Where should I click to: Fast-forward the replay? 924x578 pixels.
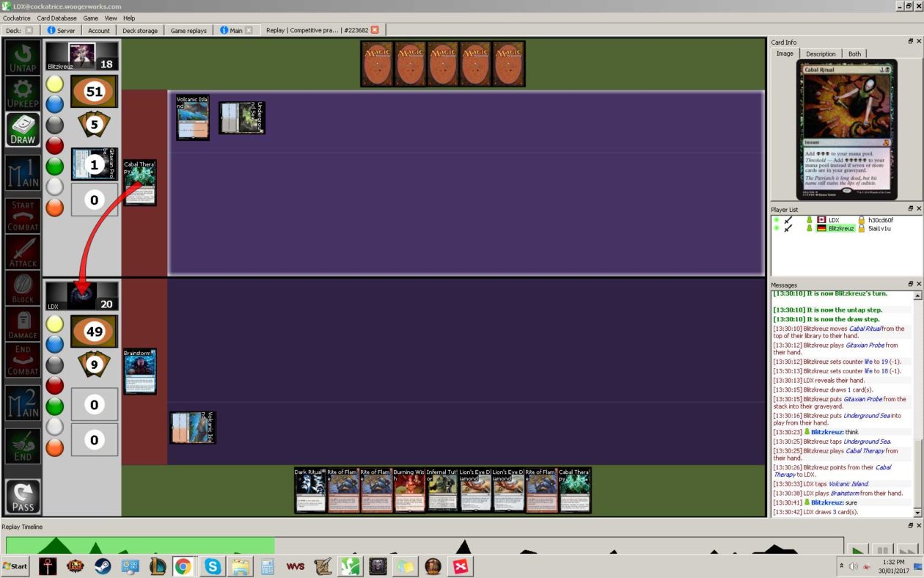click(907, 549)
